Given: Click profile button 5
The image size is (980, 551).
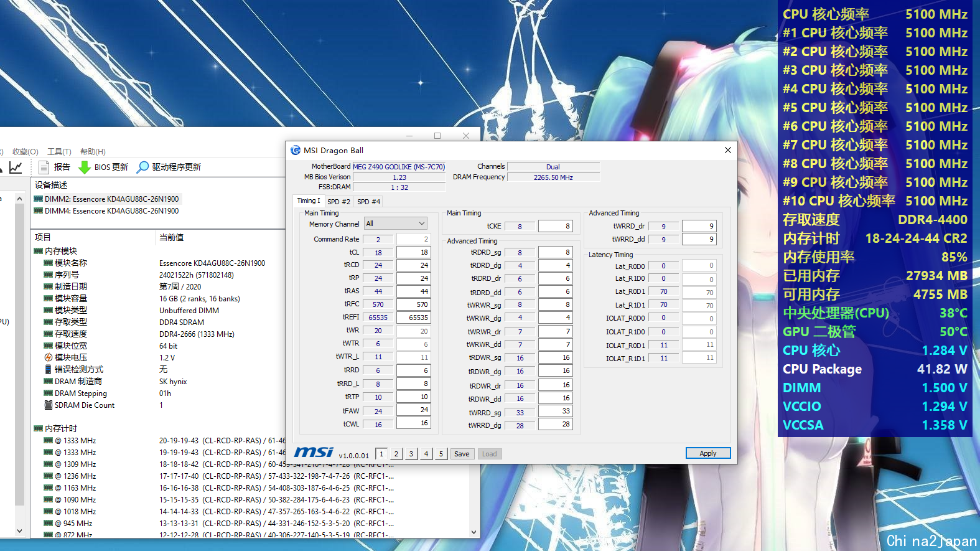Looking at the screenshot, I should click(x=441, y=454).
